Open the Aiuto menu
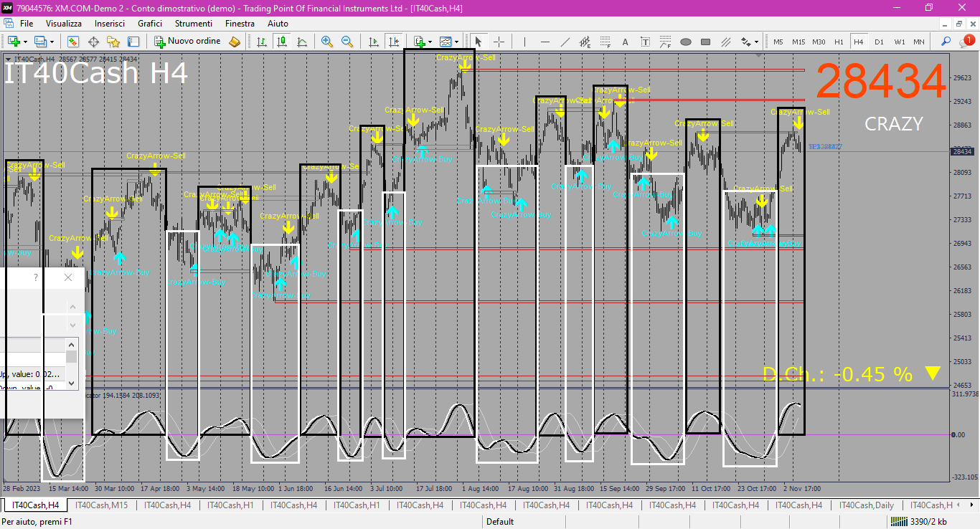The height and width of the screenshot is (529, 980). click(278, 24)
